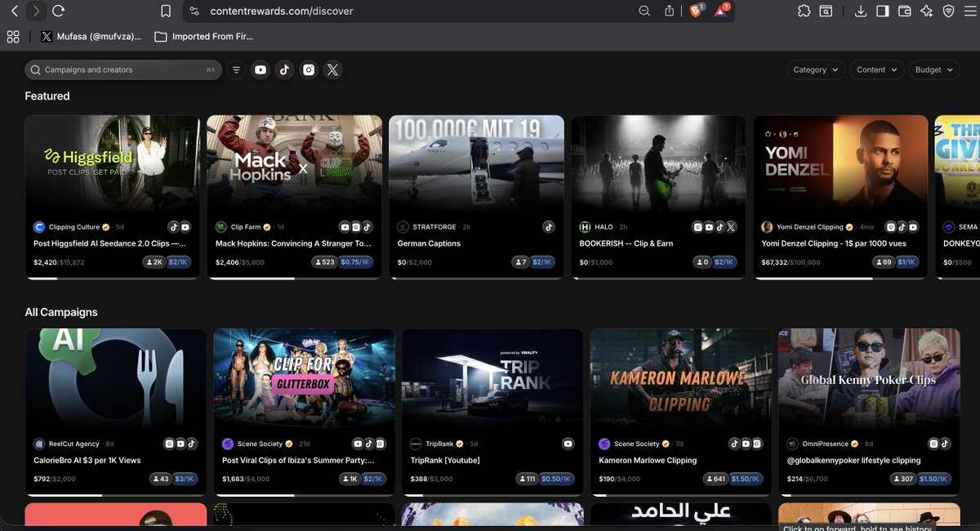980x531 pixels.
Task: Expand the Budget dropdown
Action: [x=933, y=70]
